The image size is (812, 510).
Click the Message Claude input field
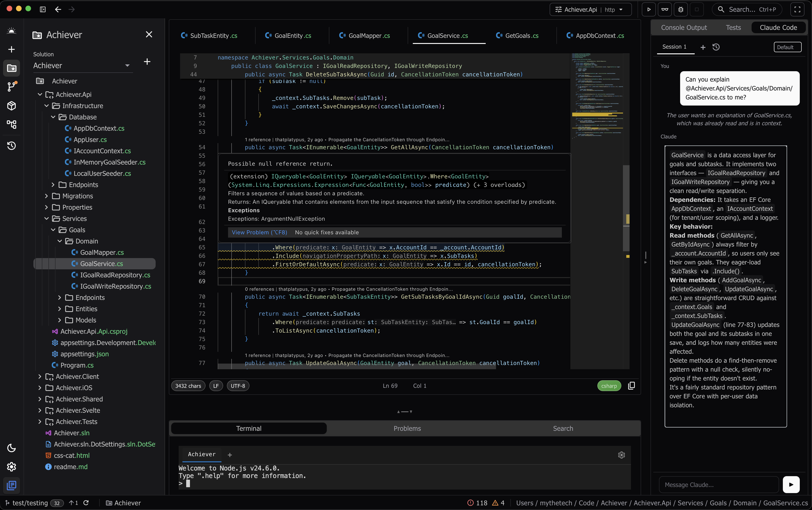coord(719,484)
